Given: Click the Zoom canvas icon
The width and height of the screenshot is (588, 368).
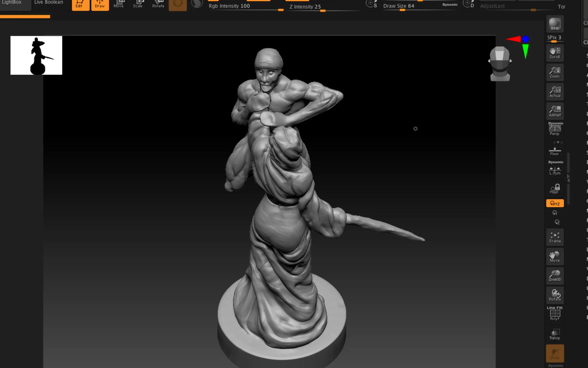Looking at the screenshot, I should pyautogui.click(x=555, y=72).
